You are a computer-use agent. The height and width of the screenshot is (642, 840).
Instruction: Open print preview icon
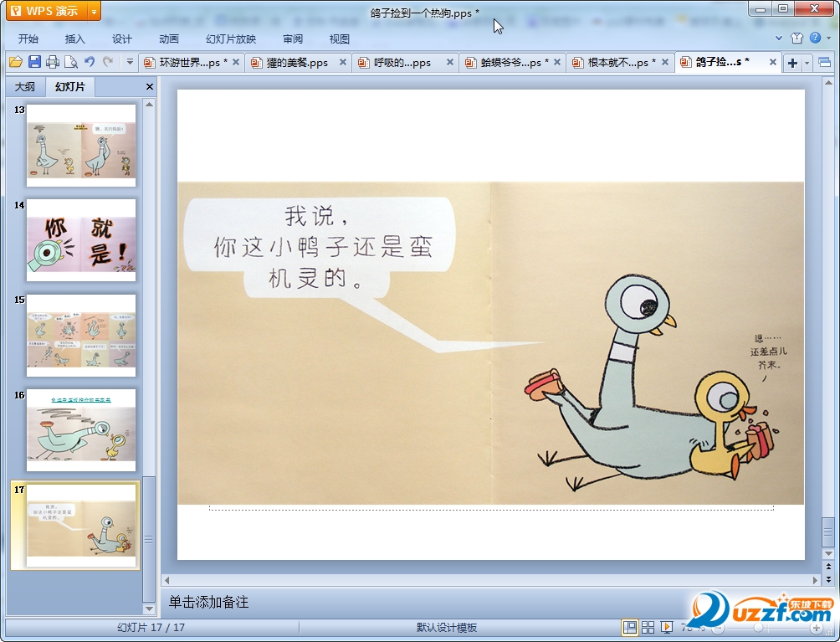point(71,62)
